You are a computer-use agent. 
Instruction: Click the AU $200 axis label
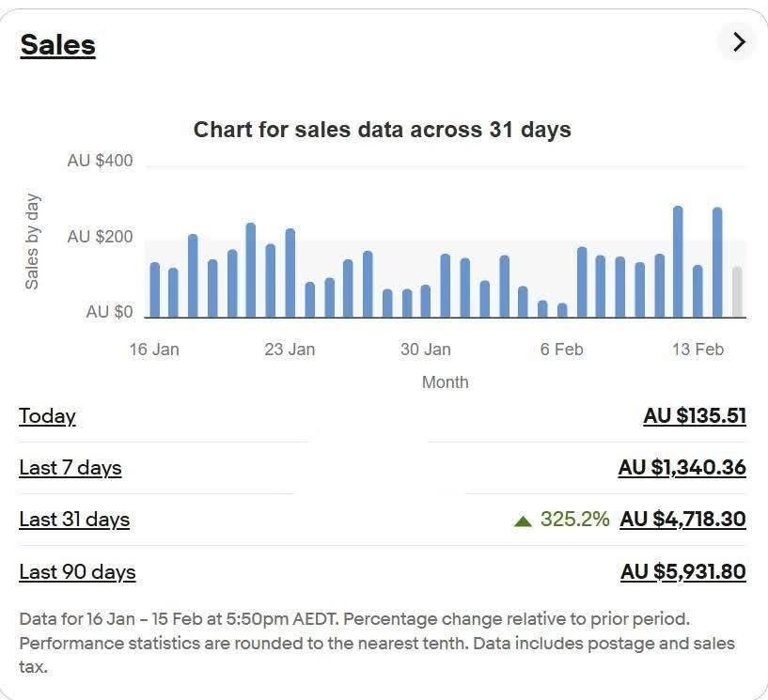click(x=100, y=237)
